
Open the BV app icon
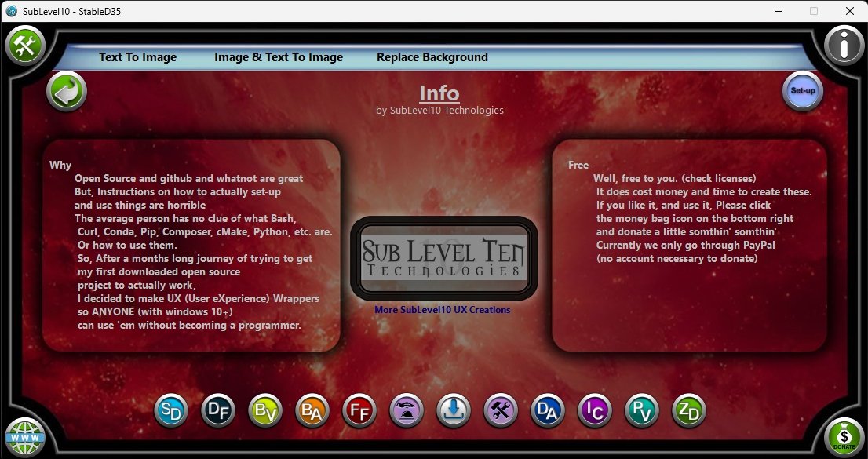coord(265,410)
